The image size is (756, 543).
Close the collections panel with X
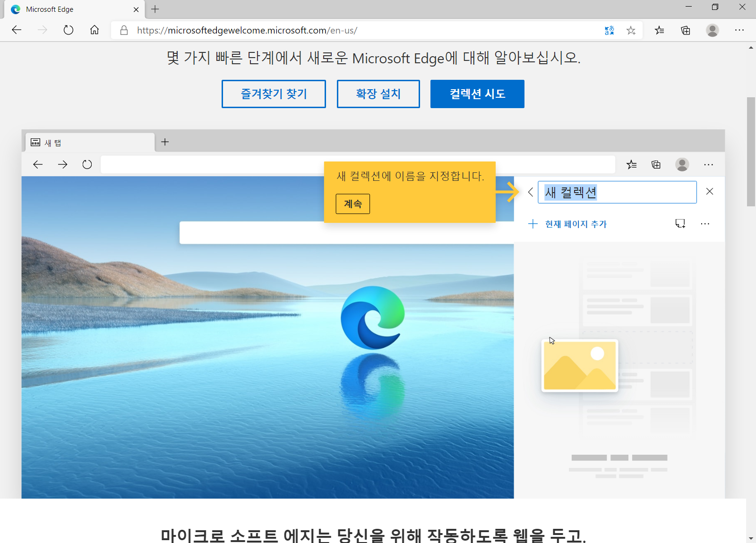[710, 191]
